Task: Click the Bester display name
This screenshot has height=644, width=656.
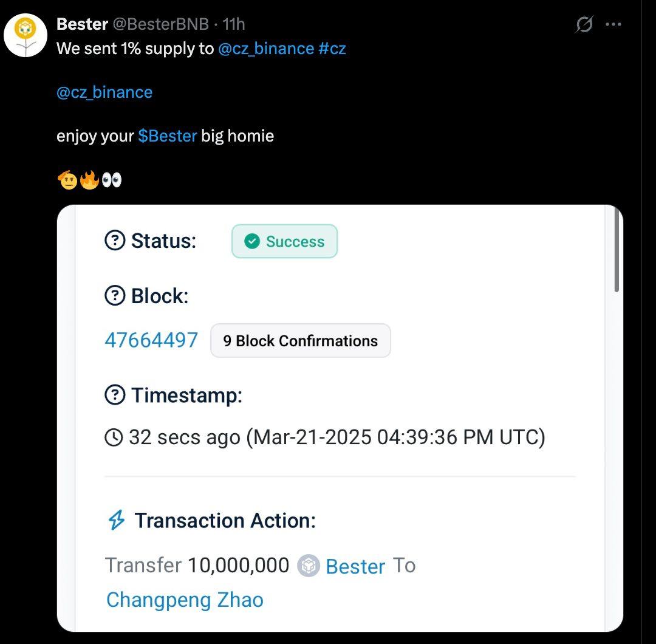Action: coord(83,24)
